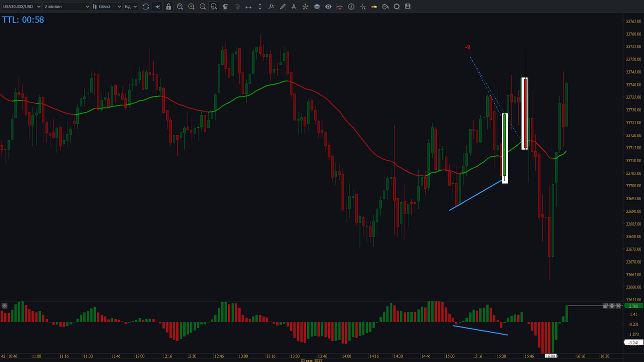Click the zoom to area icon
The image size is (644, 362).
pyautogui.click(x=214, y=6)
